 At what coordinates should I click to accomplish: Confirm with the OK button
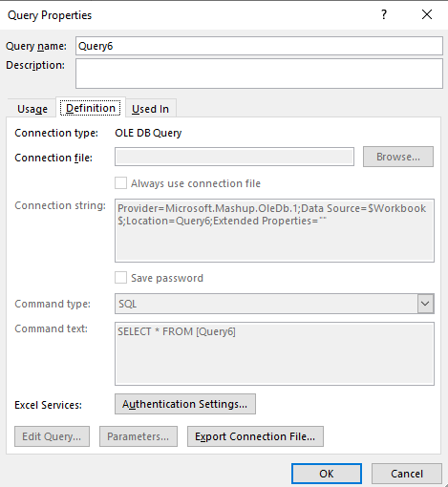click(x=327, y=474)
